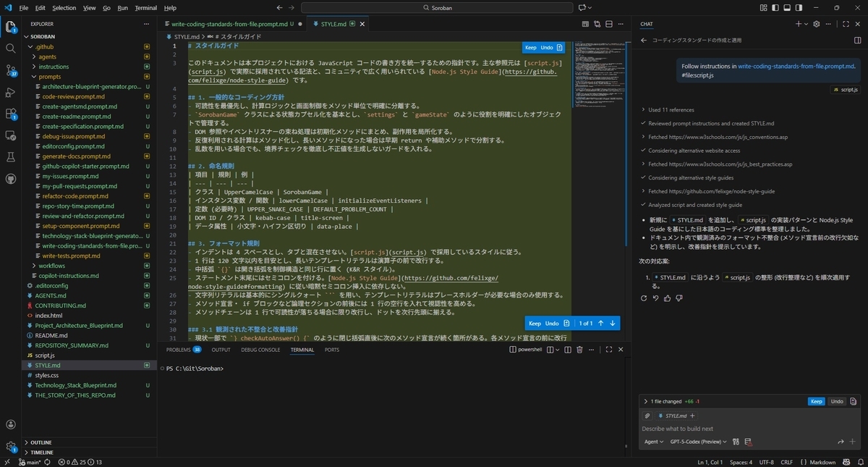Open the Agent mode dropdown
868x467 pixels.
(x=653, y=442)
